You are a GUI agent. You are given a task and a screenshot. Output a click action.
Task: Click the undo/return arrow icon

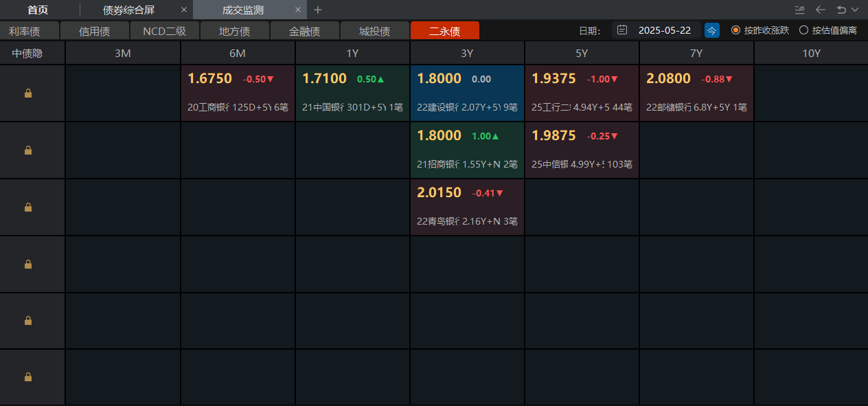841,10
